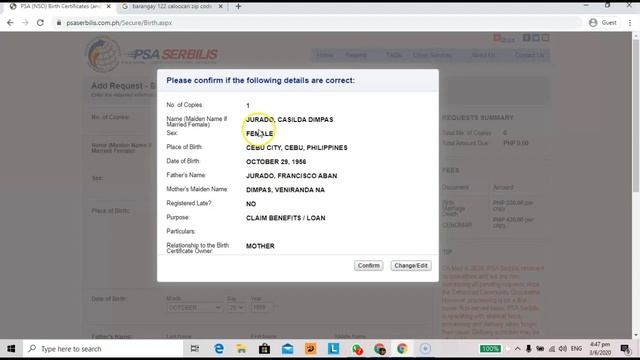
Task: Open the 4:47 pm clock calendar
Action: point(600,349)
